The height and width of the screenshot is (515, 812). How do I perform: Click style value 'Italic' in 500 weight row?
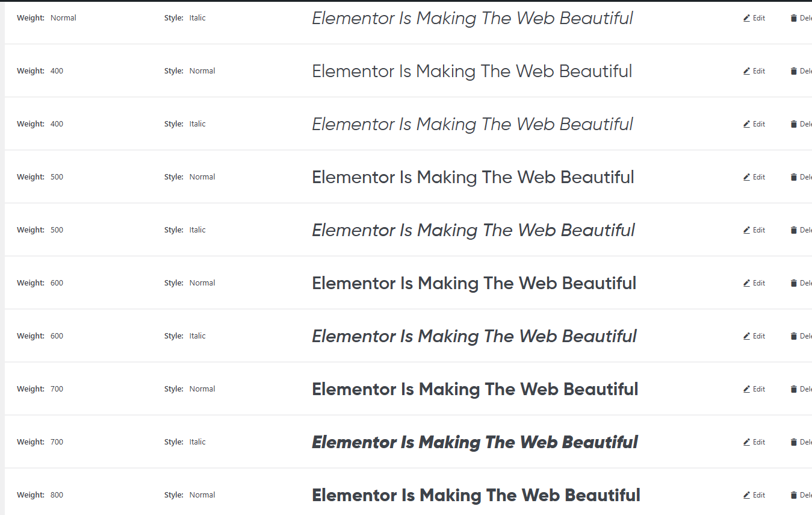click(x=197, y=230)
